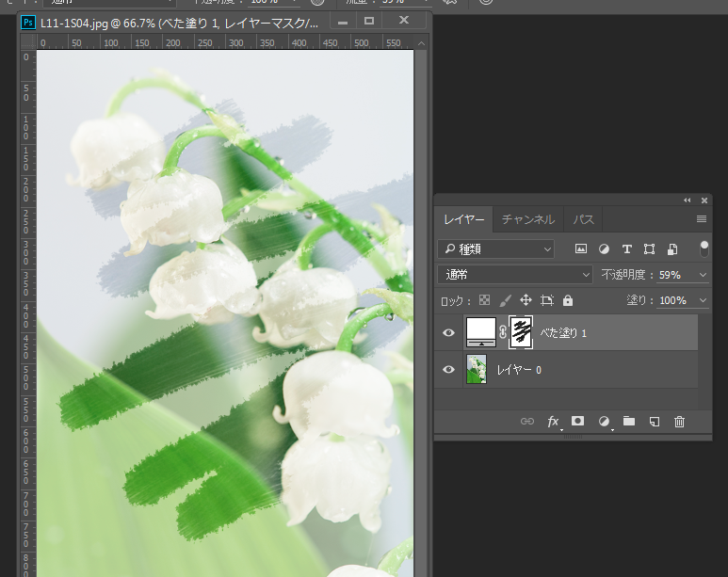Select the solid color fill thumbnail
This screenshot has height=577, width=728.
click(x=481, y=332)
